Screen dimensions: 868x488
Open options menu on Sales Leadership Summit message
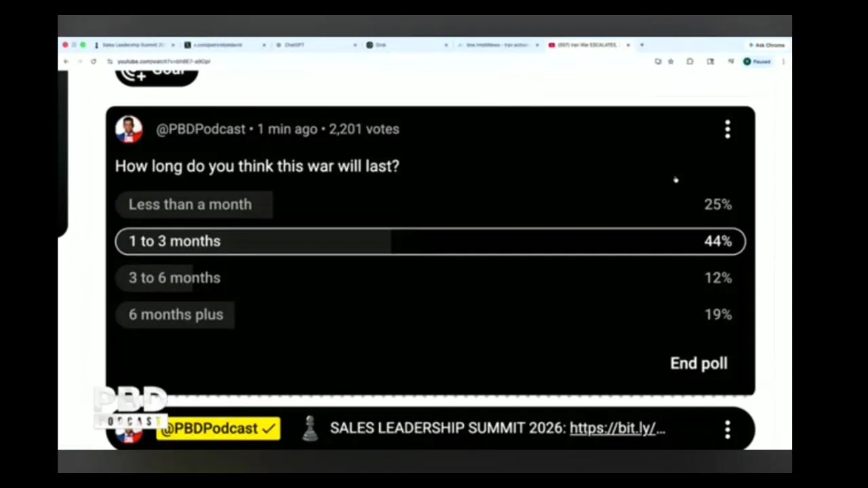coord(728,429)
